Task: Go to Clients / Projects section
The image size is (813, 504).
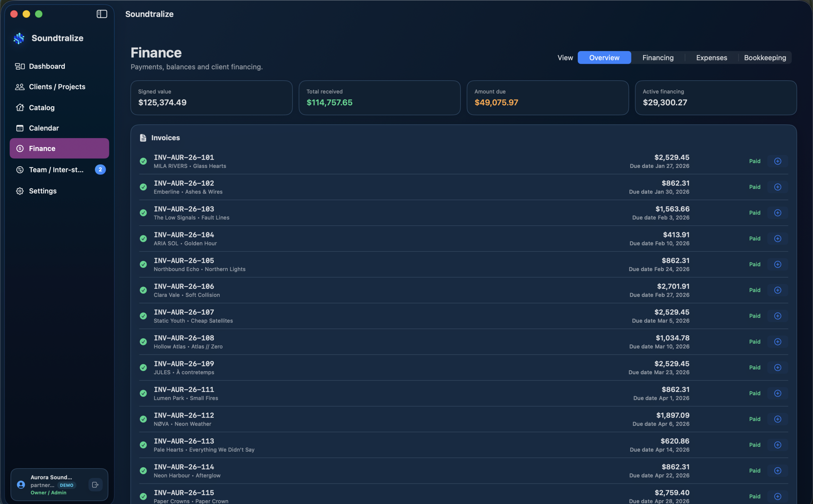Action: 59,87
